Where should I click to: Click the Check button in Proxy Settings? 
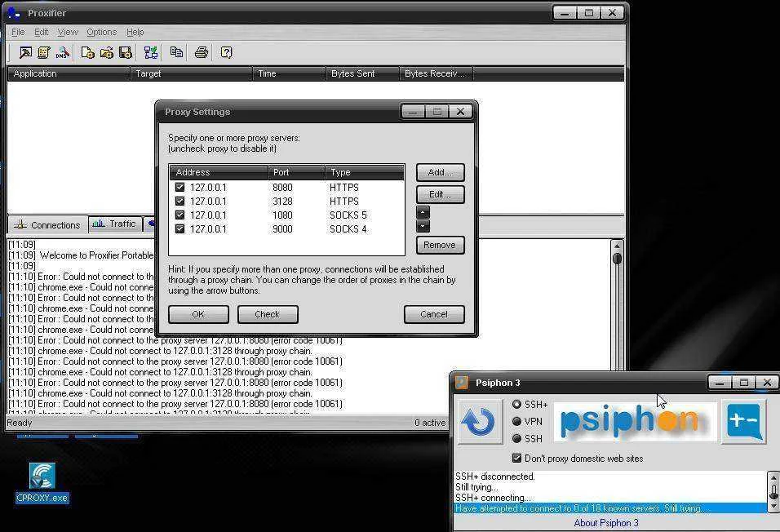pos(268,314)
